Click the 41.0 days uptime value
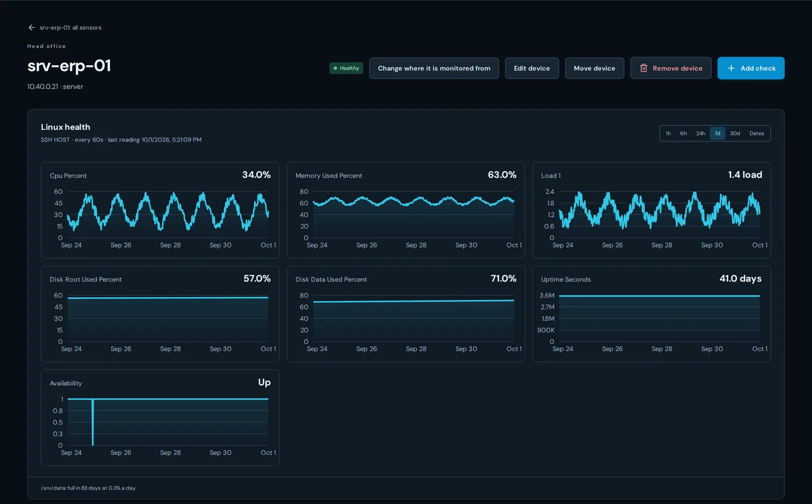The image size is (812, 504). click(x=740, y=279)
